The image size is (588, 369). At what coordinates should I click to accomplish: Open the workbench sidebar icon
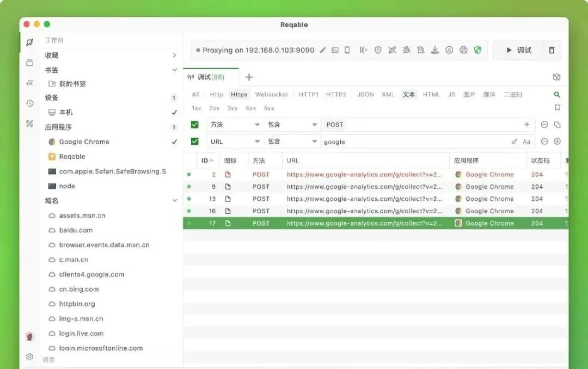pos(29,42)
